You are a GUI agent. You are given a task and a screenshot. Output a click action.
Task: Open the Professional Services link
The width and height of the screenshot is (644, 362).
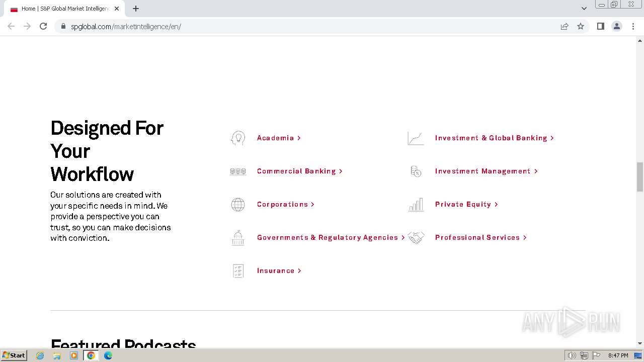click(480, 238)
